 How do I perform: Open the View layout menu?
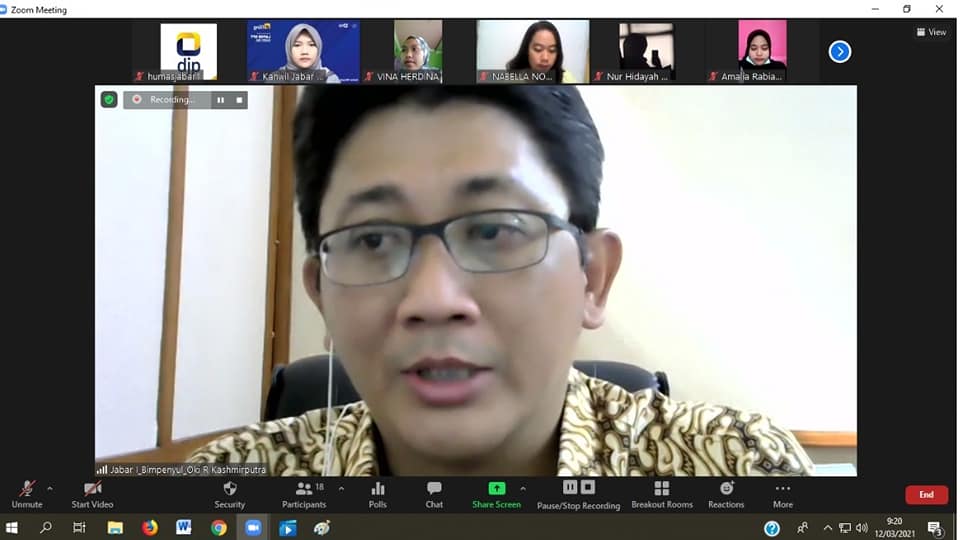click(x=931, y=32)
